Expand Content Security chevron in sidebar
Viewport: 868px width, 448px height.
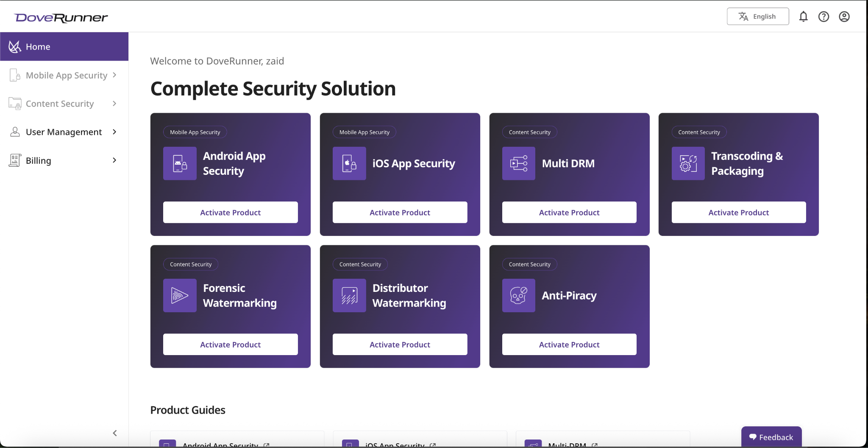click(114, 104)
